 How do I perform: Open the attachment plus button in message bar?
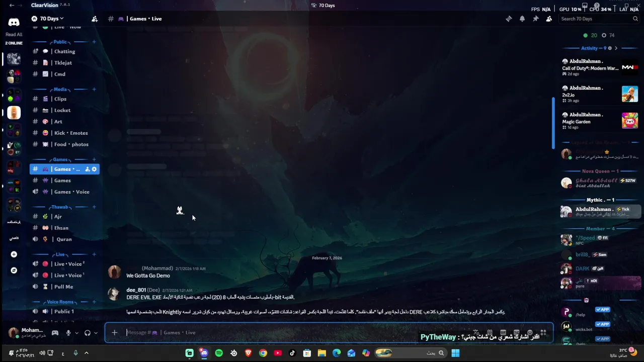click(x=114, y=332)
